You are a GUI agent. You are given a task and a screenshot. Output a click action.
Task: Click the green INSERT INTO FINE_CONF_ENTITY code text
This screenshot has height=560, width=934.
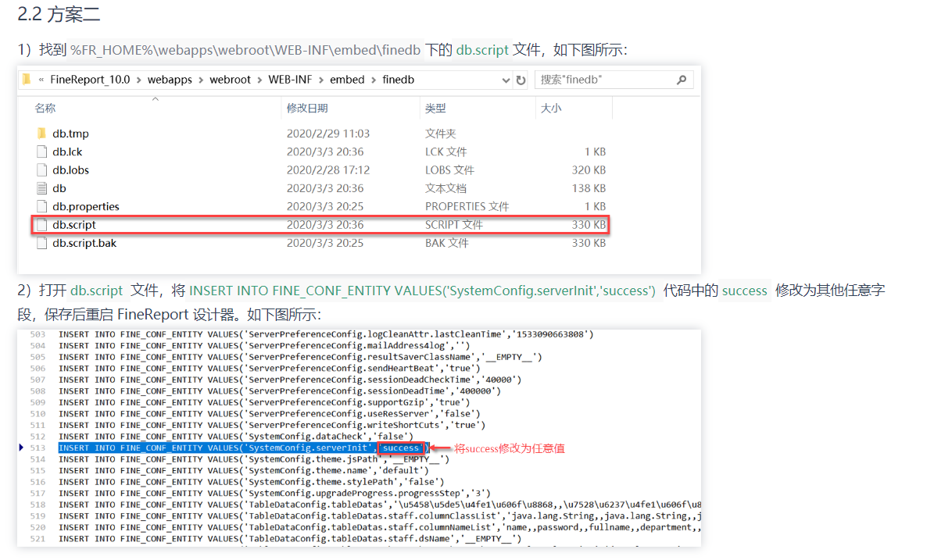[x=422, y=291]
